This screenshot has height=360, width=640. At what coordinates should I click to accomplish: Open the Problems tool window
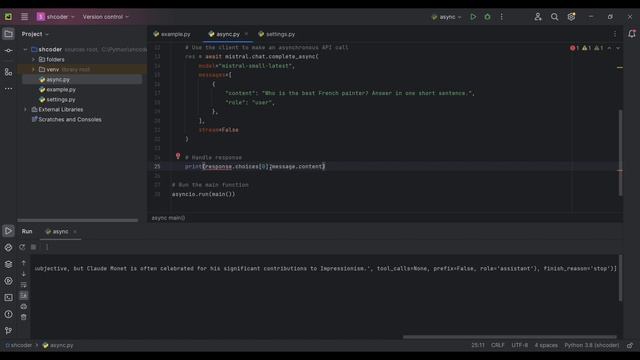8,314
